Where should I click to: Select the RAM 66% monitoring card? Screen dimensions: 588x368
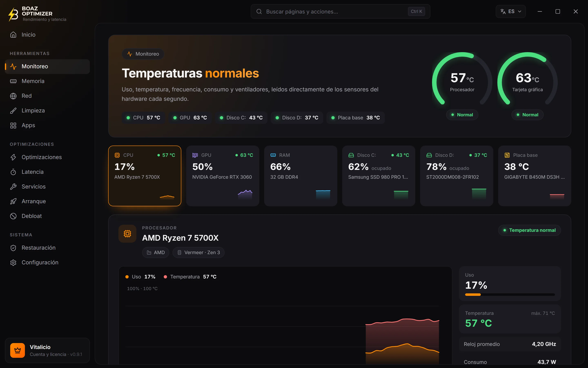click(301, 176)
